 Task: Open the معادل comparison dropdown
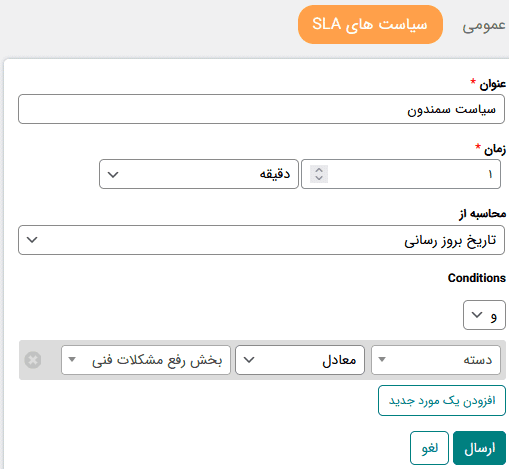(300, 360)
